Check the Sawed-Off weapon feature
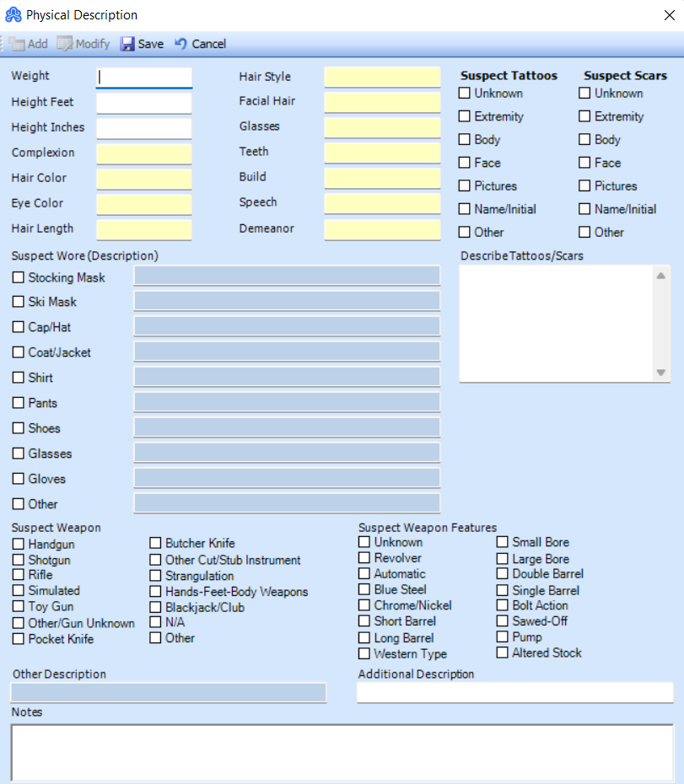The height and width of the screenshot is (784, 684). 504,621
